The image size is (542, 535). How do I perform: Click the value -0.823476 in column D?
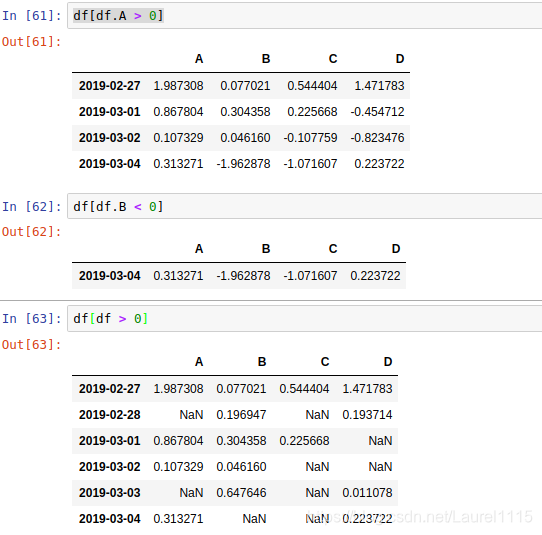coord(377,138)
